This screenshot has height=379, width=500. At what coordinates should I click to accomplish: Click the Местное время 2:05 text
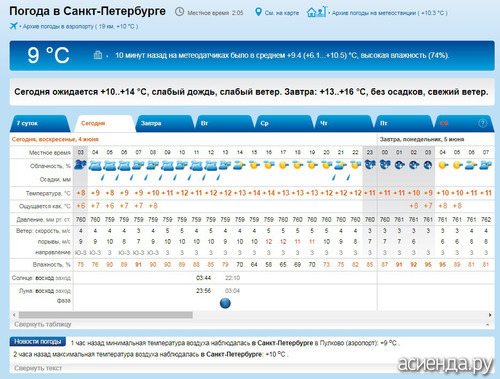[x=215, y=13]
